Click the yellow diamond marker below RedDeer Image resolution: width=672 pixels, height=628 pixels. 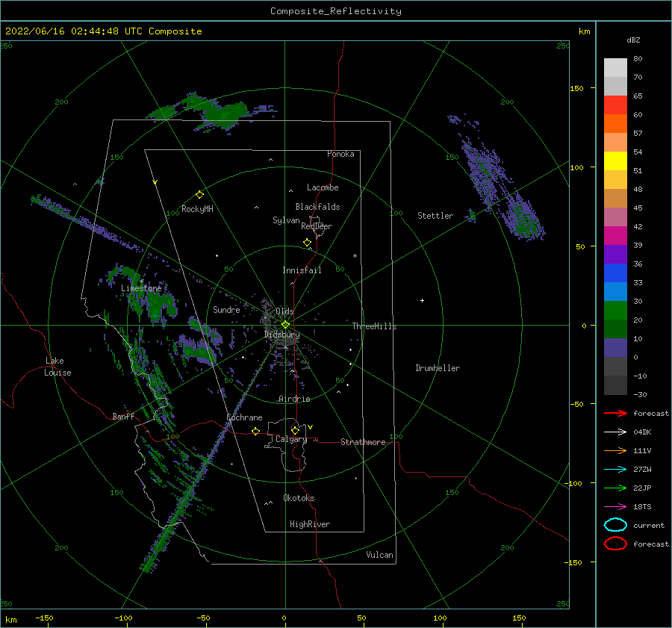click(307, 242)
